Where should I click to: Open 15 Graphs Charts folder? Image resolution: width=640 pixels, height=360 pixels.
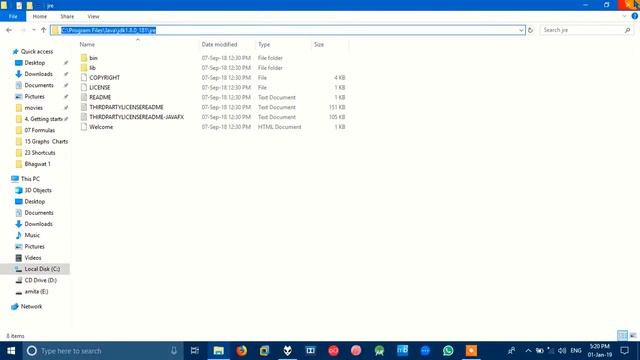pos(46,142)
